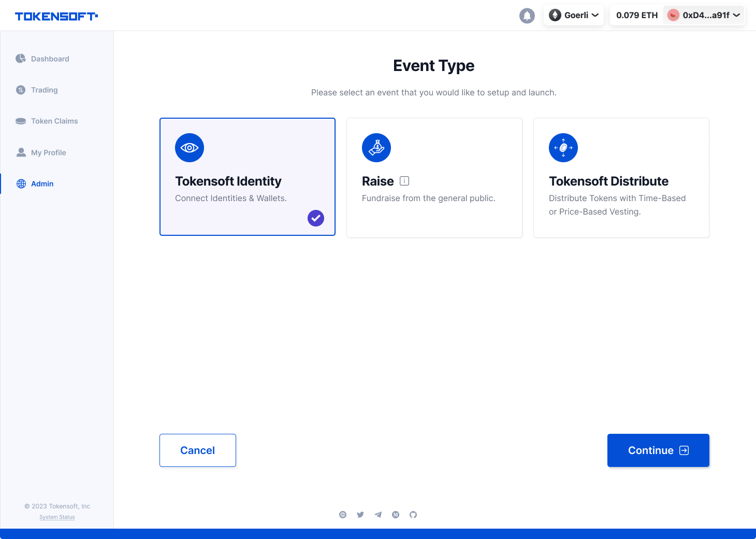756x539 pixels.
Task: Click the wallet avatar icon
Action: pyautogui.click(x=673, y=15)
